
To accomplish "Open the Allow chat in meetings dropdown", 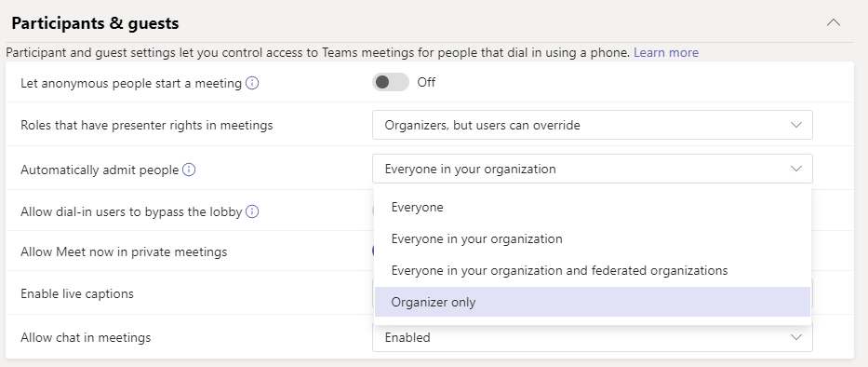I will click(593, 337).
